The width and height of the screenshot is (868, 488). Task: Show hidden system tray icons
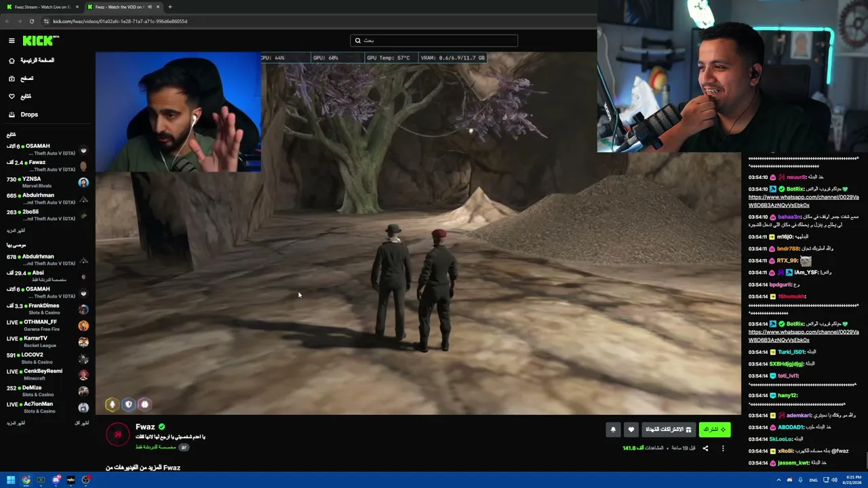point(778,480)
